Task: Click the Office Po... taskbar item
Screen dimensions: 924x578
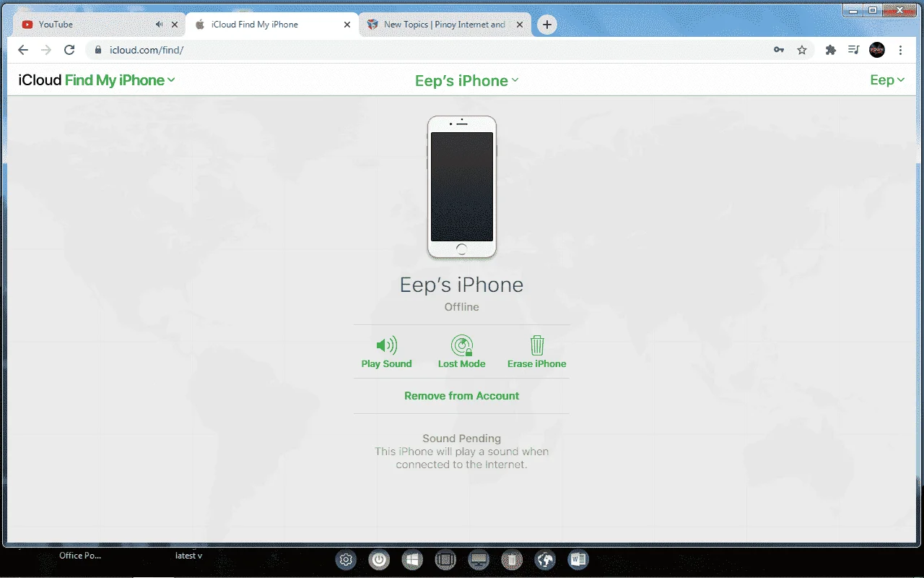Action: coord(80,556)
